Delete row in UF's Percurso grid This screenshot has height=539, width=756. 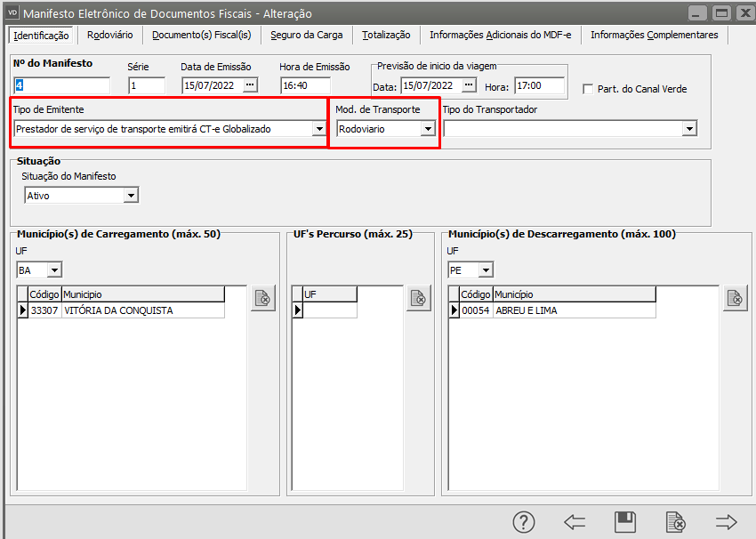point(419,299)
